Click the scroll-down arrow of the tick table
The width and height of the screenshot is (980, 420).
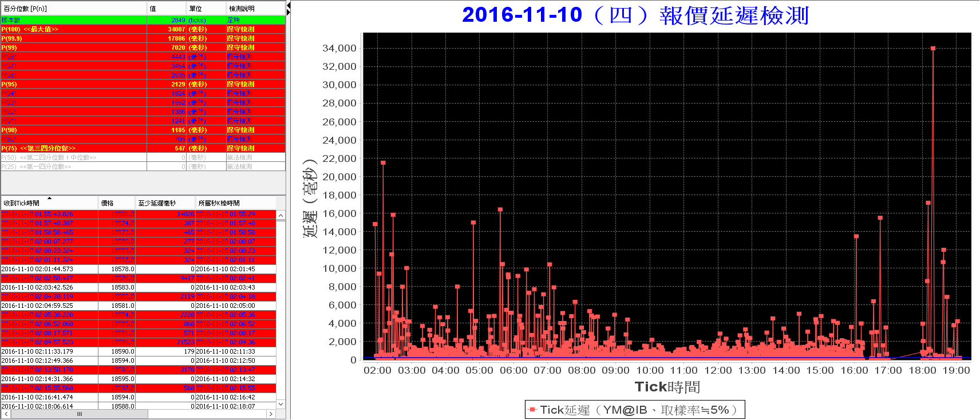coord(280,404)
